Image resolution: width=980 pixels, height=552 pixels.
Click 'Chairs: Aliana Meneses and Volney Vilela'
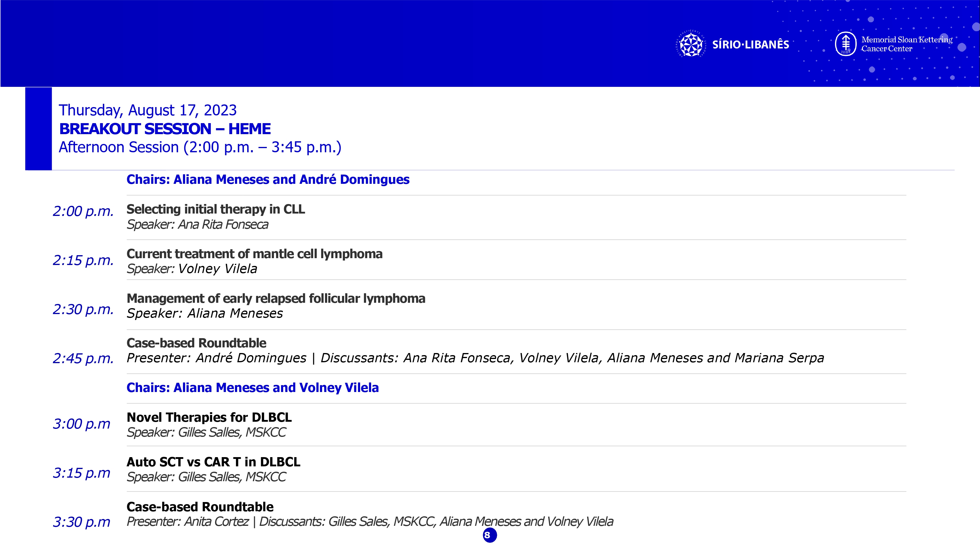pyautogui.click(x=253, y=388)
